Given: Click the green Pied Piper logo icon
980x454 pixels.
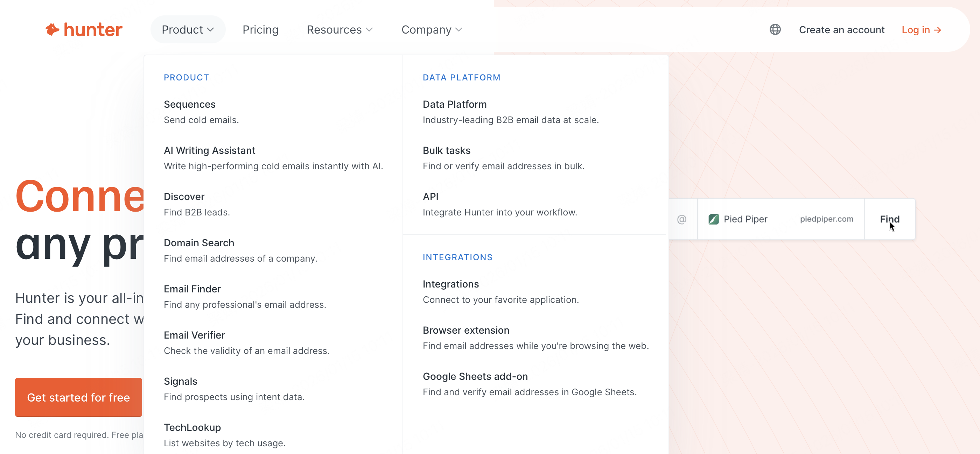Looking at the screenshot, I should coord(713,219).
